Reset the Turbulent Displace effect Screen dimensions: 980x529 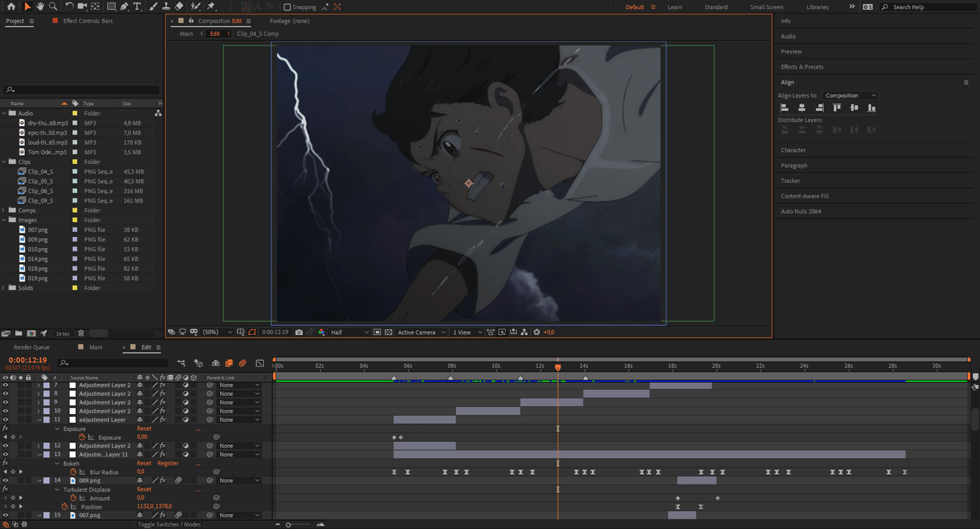point(144,490)
